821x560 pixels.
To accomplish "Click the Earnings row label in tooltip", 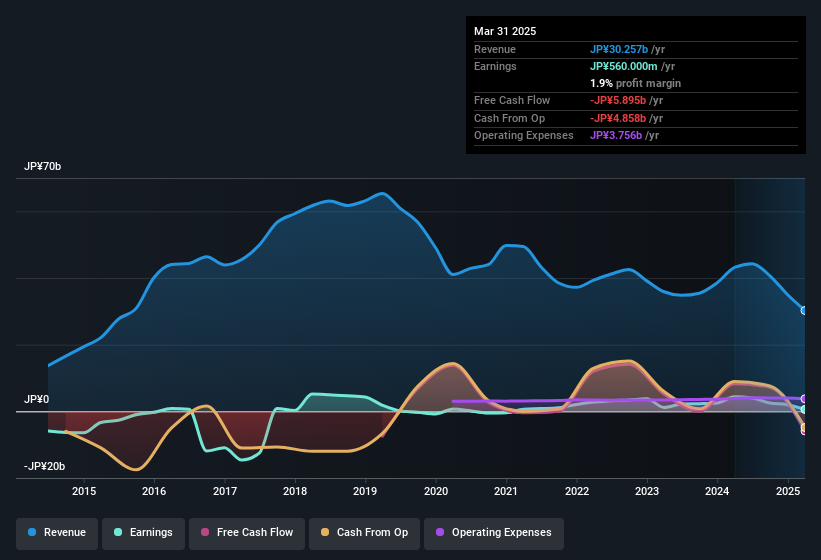I will pyautogui.click(x=495, y=66).
